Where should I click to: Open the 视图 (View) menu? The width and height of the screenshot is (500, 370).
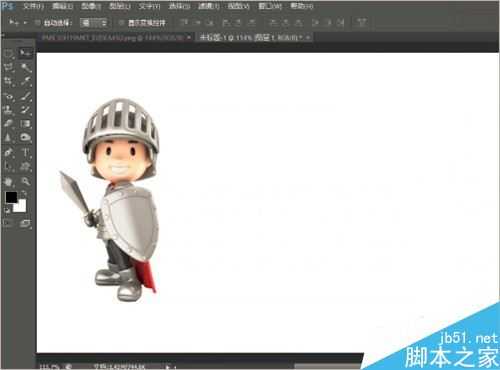click(x=238, y=6)
